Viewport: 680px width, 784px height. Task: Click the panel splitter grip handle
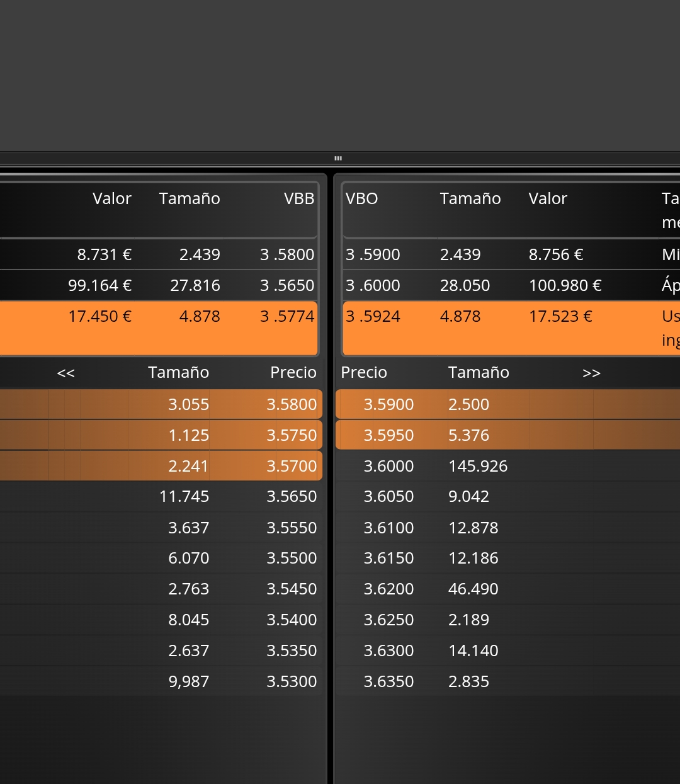click(338, 158)
